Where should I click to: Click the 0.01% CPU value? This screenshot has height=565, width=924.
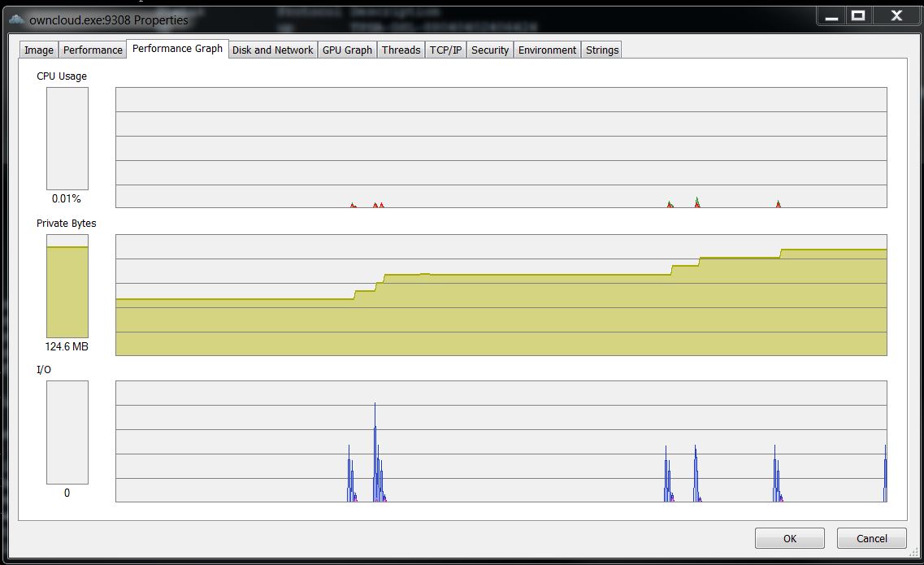point(66,198)
